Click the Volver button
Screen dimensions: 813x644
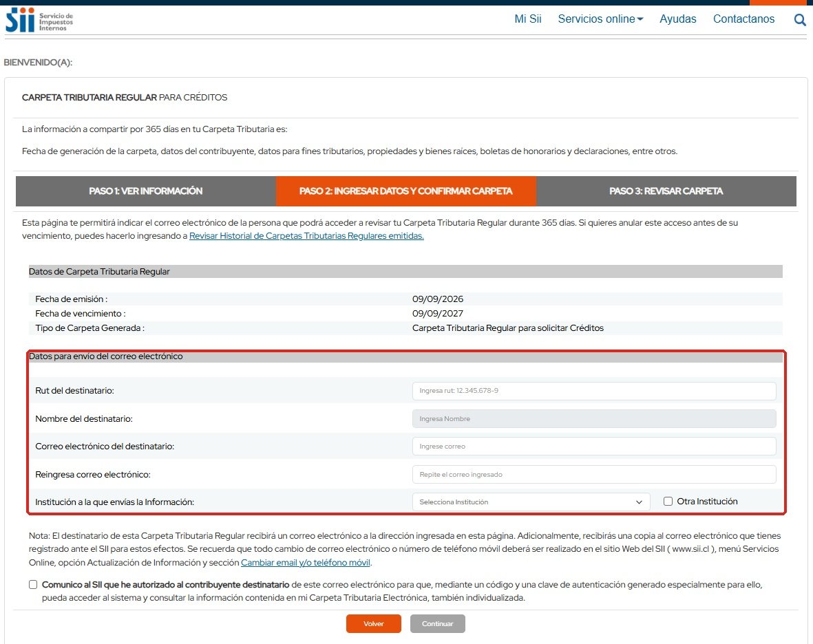tap(374, 624)
